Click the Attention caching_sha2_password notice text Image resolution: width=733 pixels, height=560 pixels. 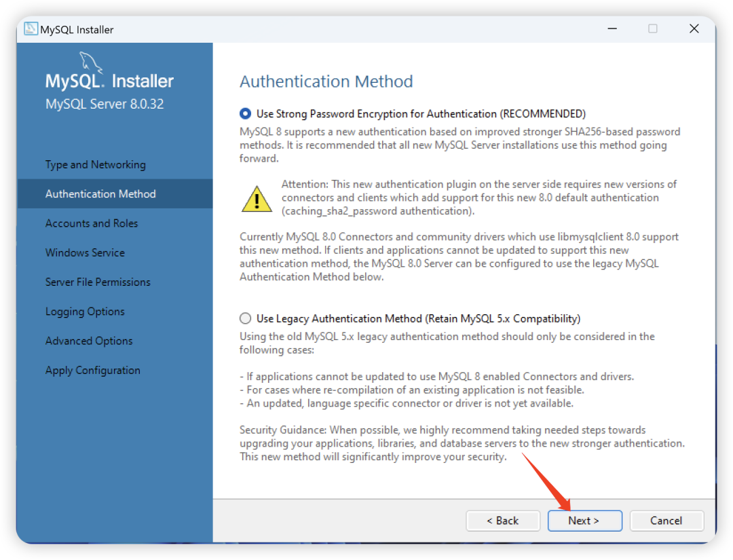(478, 198)
